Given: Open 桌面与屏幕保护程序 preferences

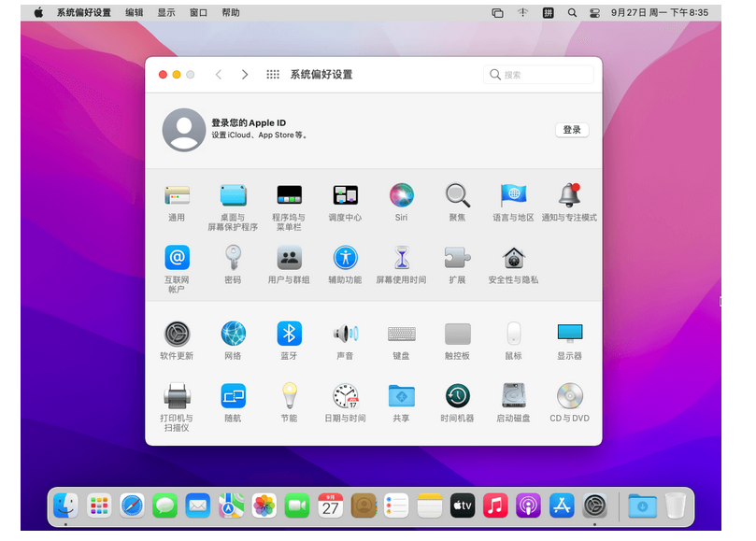Looking at the screenshot, I should click(x=234, y=196).
